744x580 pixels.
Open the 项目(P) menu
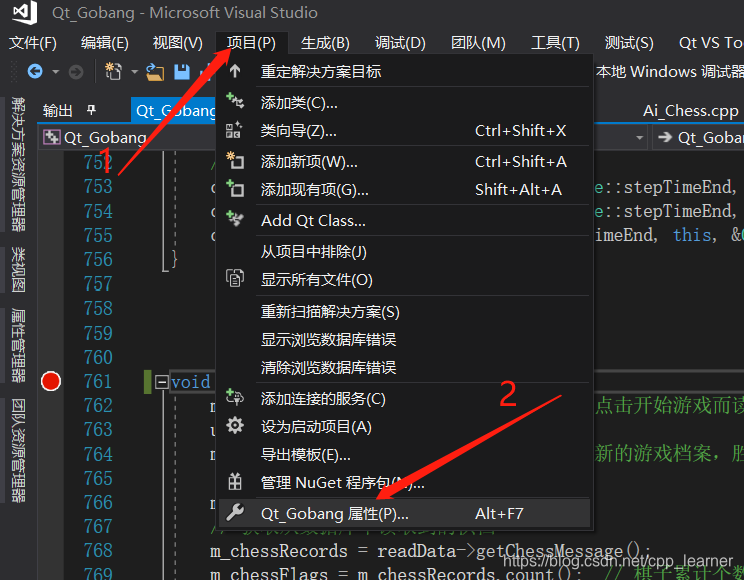click(251, 43)
